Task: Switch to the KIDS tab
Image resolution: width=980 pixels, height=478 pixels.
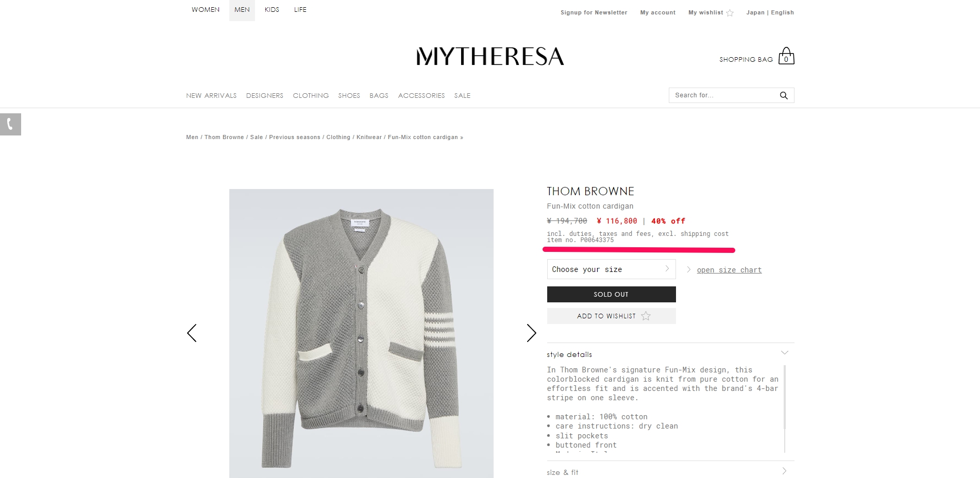Action: 272,10
